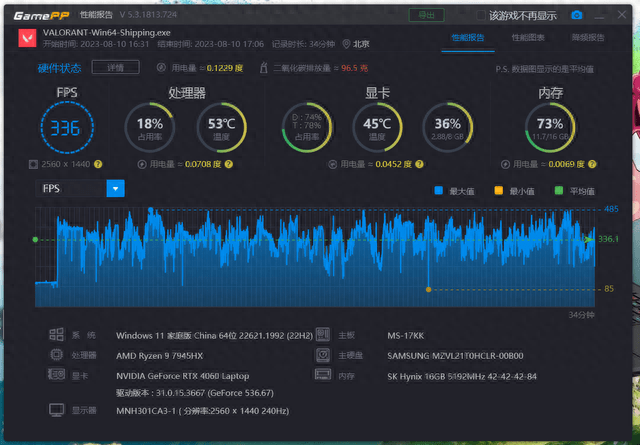Image resolution: width=640 pixels, height=445 pixels.
Task: Click the CPU usage 18% gauge
Action: [x=150, y=127]
